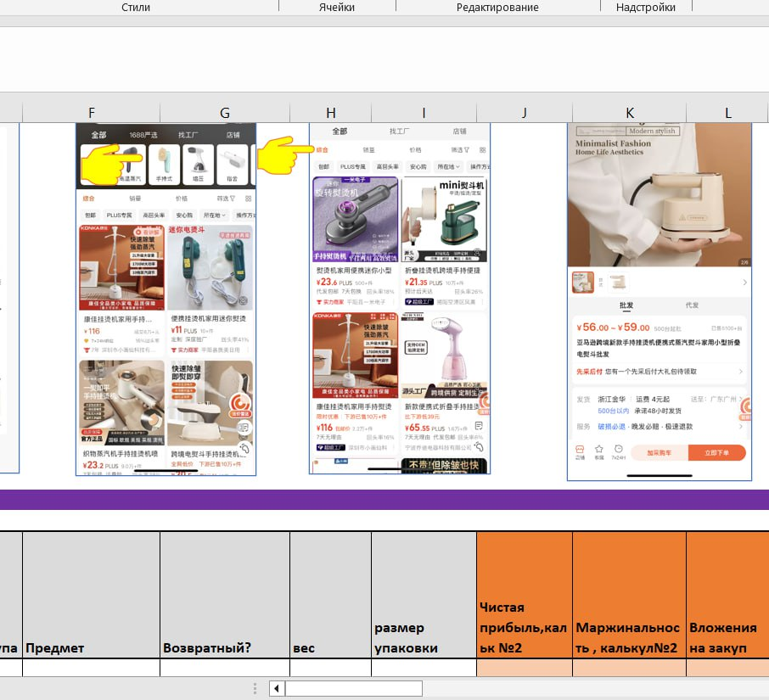Select column F header
The width and height of the screenshot is (769, 700).
[x=91, y=113]
